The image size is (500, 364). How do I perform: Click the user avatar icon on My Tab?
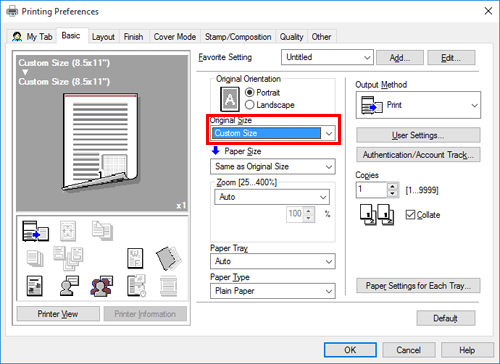click(17, 36)
